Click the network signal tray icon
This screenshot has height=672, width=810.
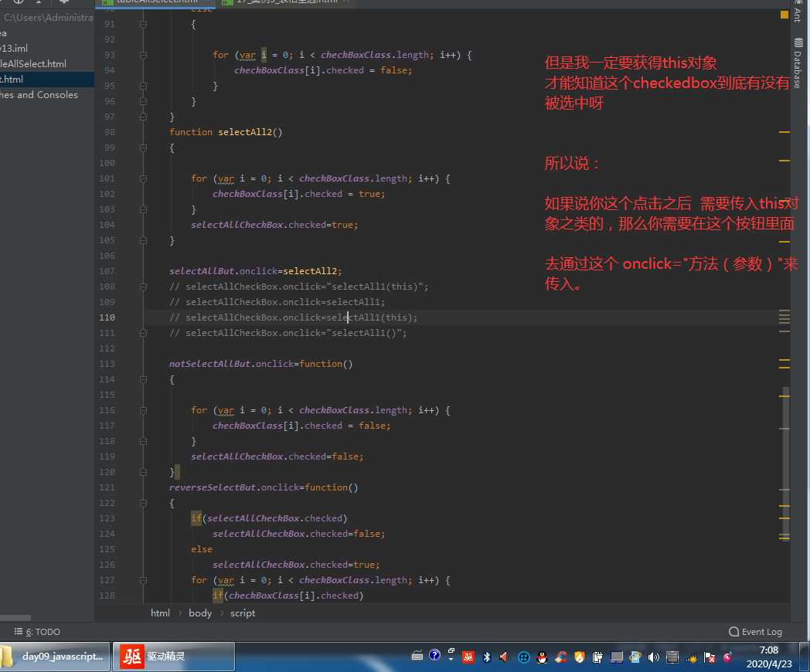(x=691, y=657)
